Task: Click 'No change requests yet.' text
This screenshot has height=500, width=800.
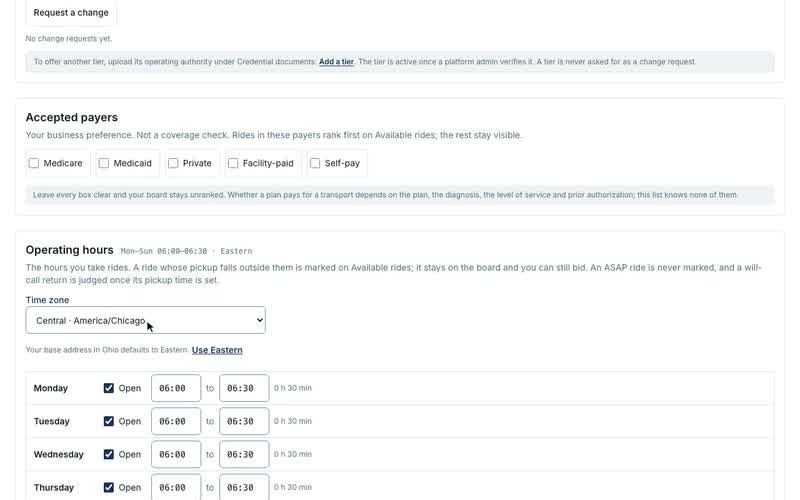Action: 69,39
